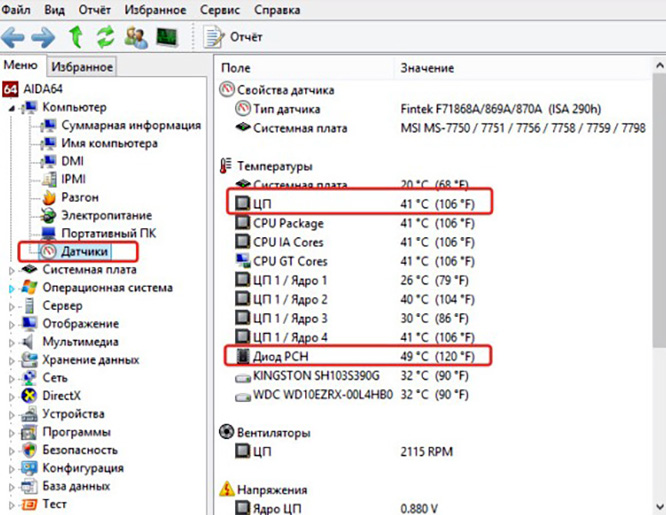Expand the Операционная система tree node

coord(12,289)
